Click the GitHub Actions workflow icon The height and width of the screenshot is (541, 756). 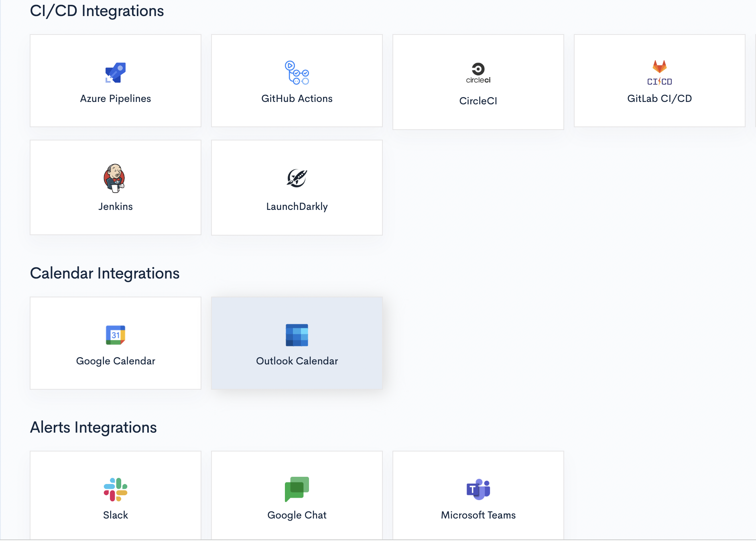coord(297,73)
